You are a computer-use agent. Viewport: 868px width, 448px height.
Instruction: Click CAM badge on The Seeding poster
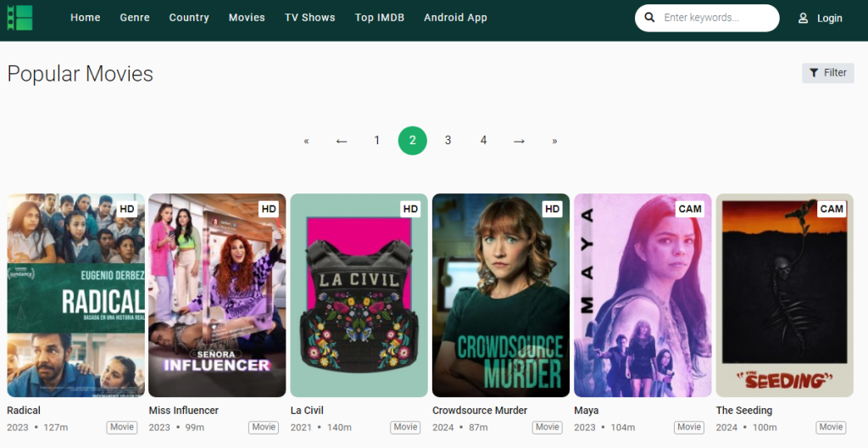coord(832,209)
